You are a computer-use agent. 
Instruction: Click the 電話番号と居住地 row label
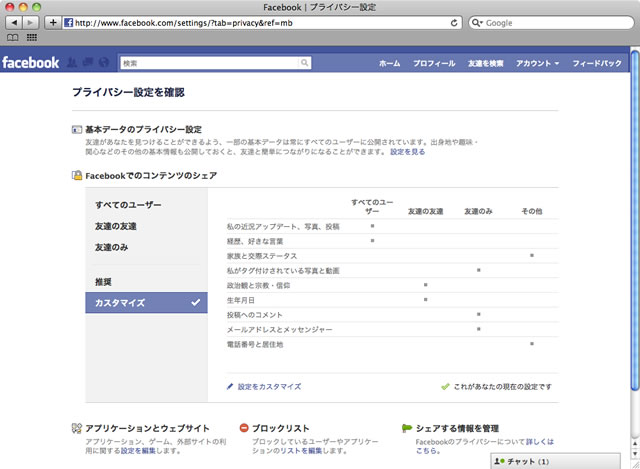click(255, 345)
